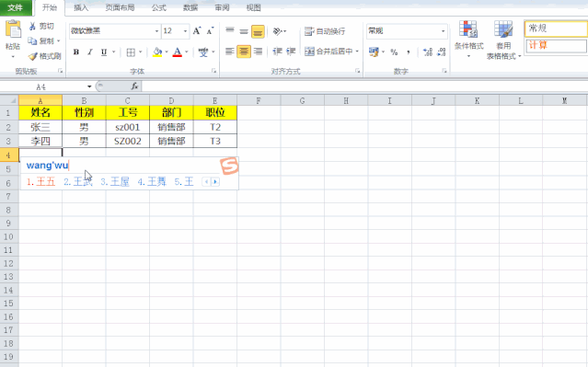This screenshot has width=588, height=367.
Task: Toggle align text right
Action: pyautogui.click(x=258, y=52)
